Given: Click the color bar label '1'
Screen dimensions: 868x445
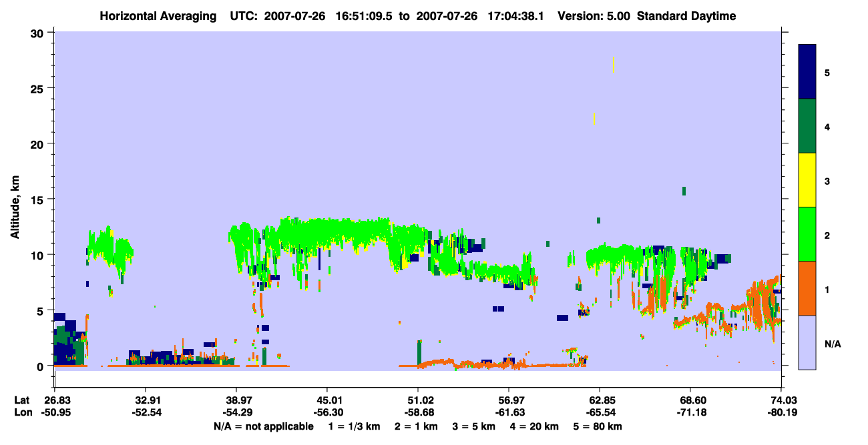Looking at the screenshot, I should tap(827, 289).
